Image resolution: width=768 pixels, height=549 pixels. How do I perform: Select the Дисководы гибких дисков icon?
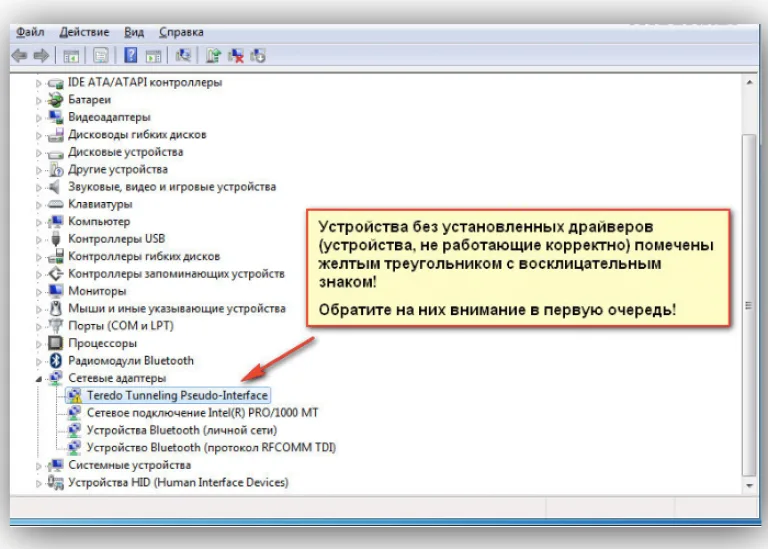[55, 135]
